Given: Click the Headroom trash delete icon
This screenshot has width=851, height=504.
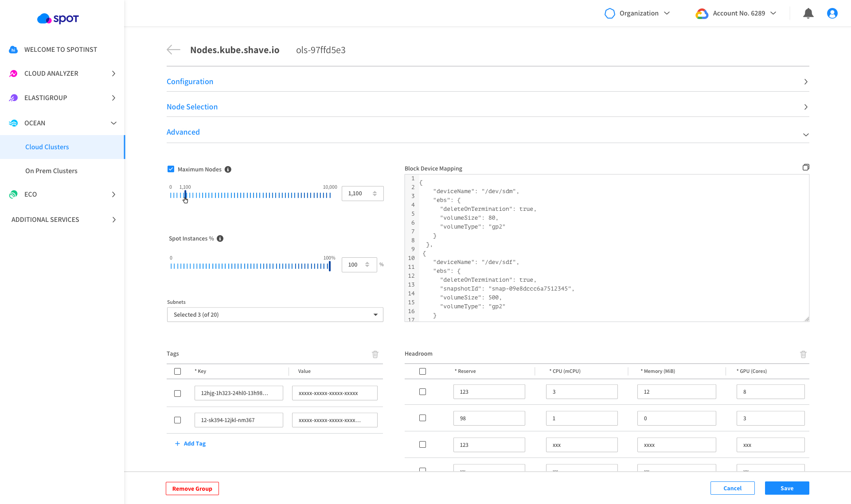Looking at the screenshot, I should coord(803,354).
